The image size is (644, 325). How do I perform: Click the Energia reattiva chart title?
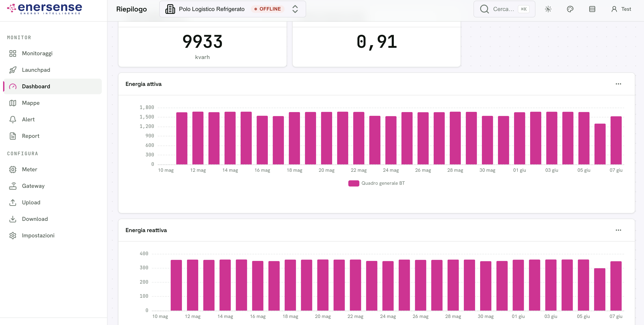[146, 230]
